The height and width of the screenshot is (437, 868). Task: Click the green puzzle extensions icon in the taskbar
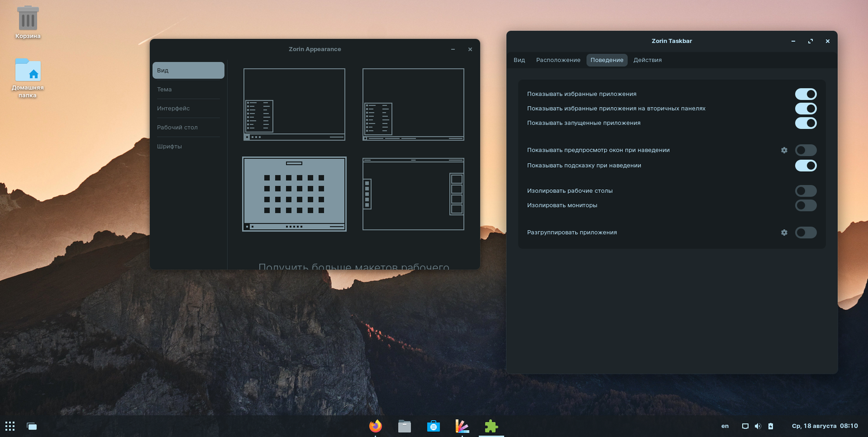tap(491, 426)
